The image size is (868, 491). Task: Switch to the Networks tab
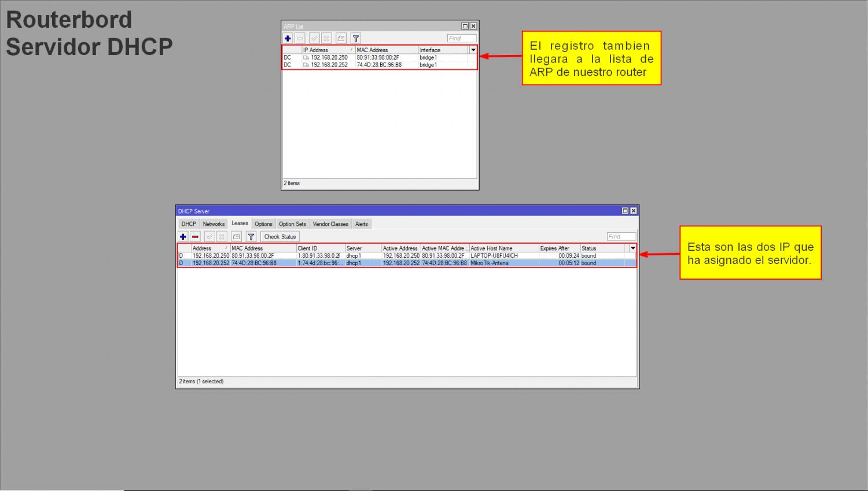point(214,224)
